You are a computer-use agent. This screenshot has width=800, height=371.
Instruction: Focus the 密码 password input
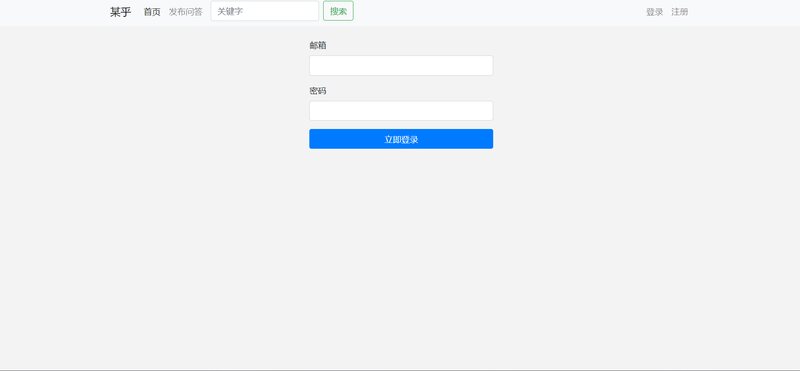401,111
